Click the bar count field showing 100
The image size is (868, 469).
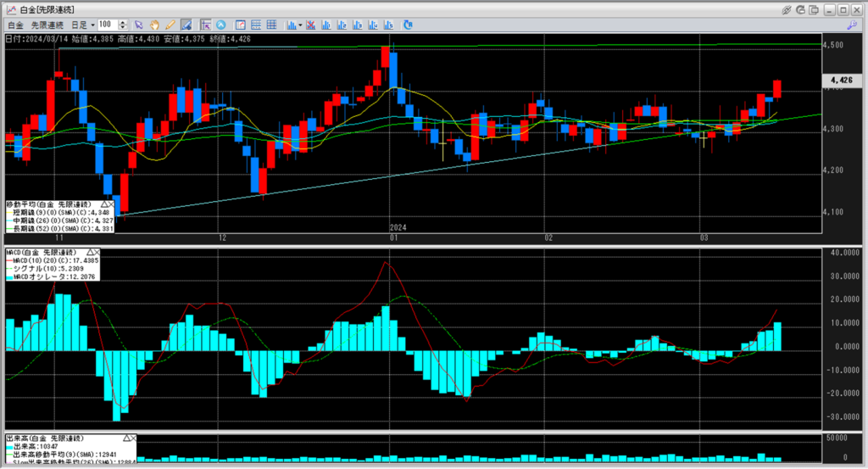[108, 25]
